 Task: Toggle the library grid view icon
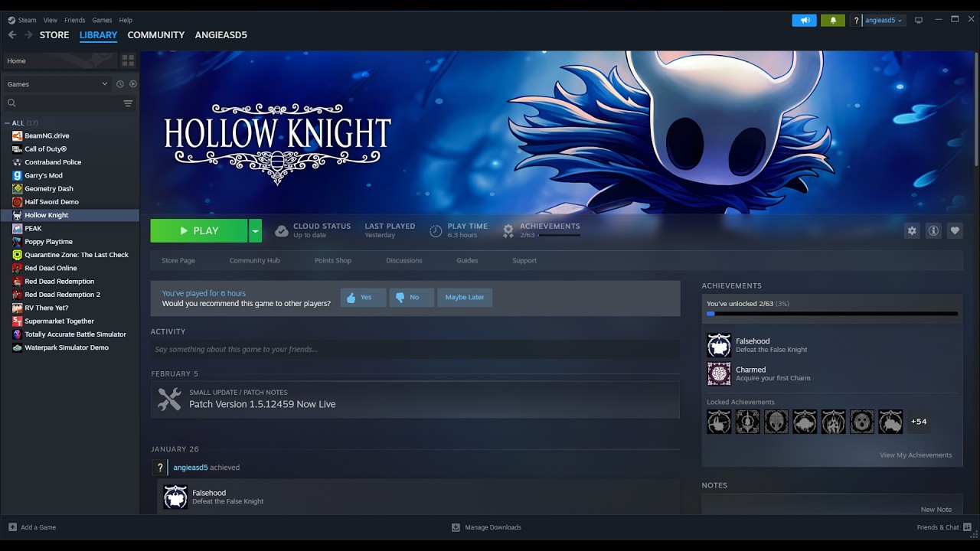[x=128, y=60]
